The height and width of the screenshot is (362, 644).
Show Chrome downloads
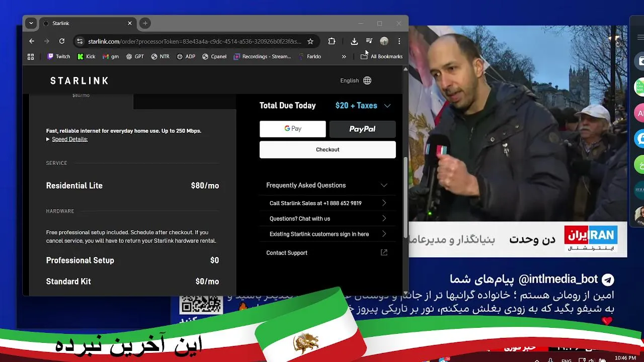click(x=354, y=41)
